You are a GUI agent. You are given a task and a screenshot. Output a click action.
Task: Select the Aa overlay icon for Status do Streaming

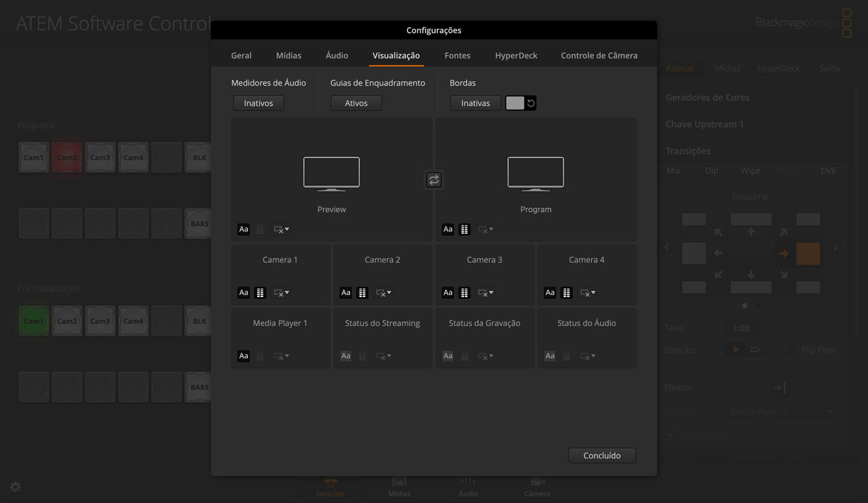click(346, 356)
